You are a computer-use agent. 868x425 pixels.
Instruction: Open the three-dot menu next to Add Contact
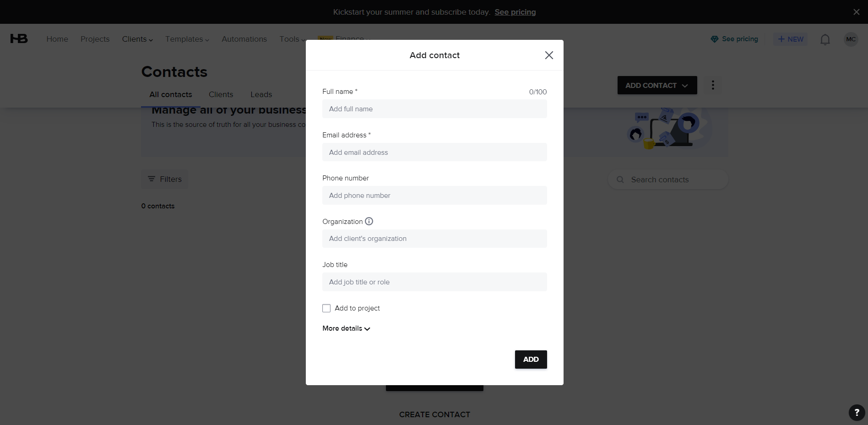(712, 85)
